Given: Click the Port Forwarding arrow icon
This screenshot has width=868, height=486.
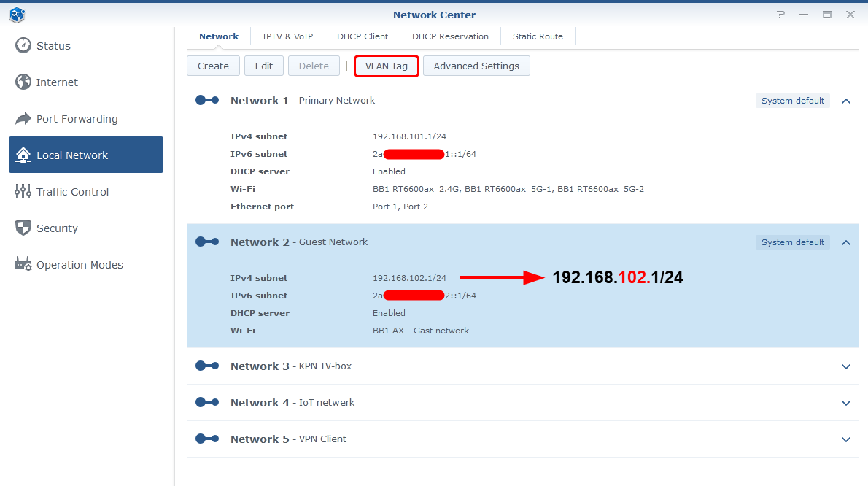Looking at the screenshot, I should pyautogui.click(x=23, y=119).
